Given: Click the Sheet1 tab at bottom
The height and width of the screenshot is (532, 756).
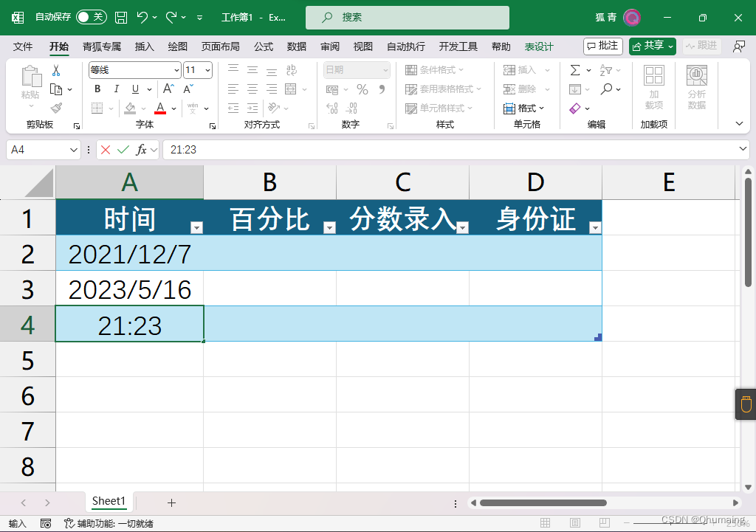Looking at the screenshot, I should 109,501.
